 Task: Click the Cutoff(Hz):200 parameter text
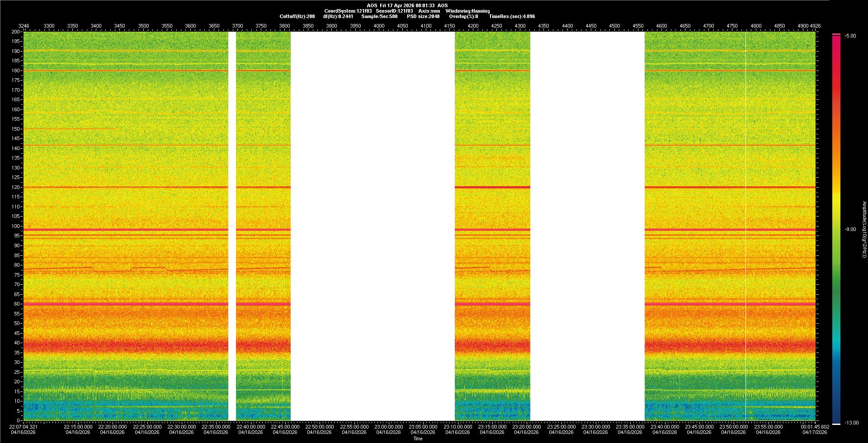(x=297, y=16)
